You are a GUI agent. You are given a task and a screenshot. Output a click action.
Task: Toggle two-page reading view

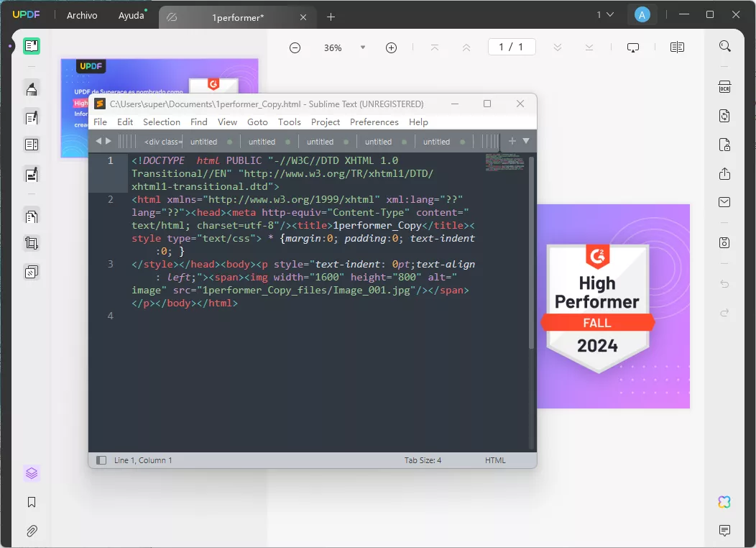tap(676, 46)
